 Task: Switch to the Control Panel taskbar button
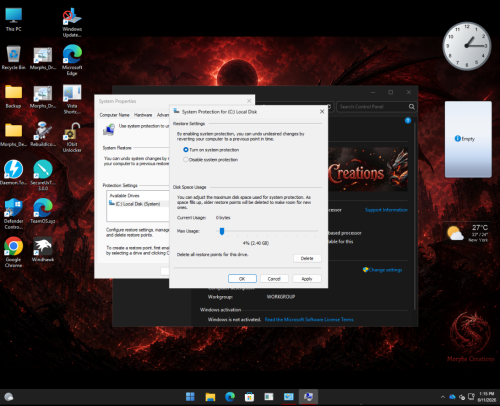(289, 397)
